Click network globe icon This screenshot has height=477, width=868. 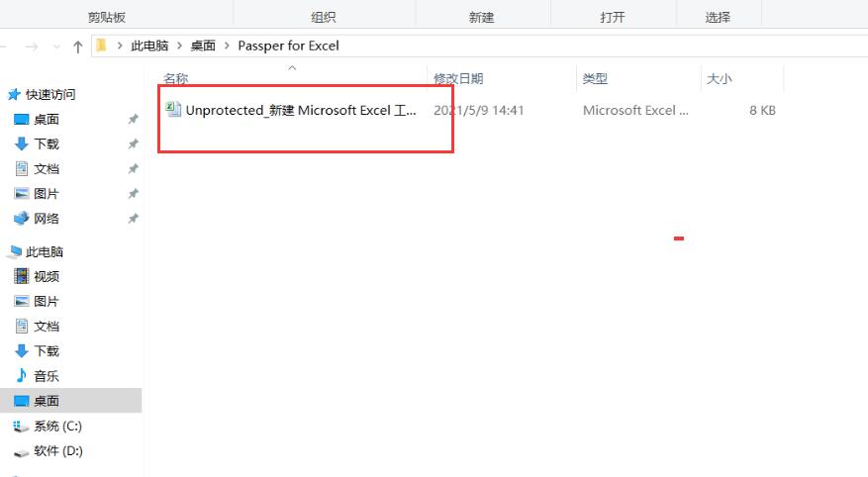[x=21, y=219]
